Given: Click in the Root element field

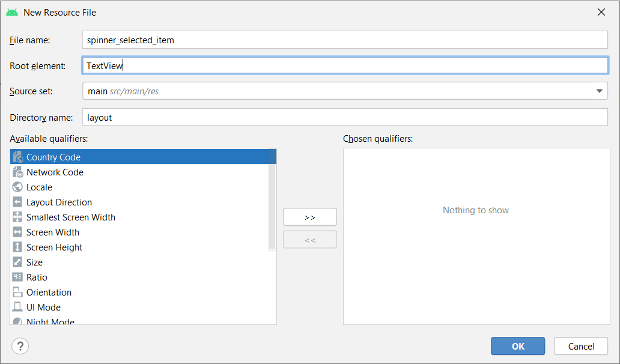Looking at the screenshot, I should pyautogui.click(x=345, y=65).
